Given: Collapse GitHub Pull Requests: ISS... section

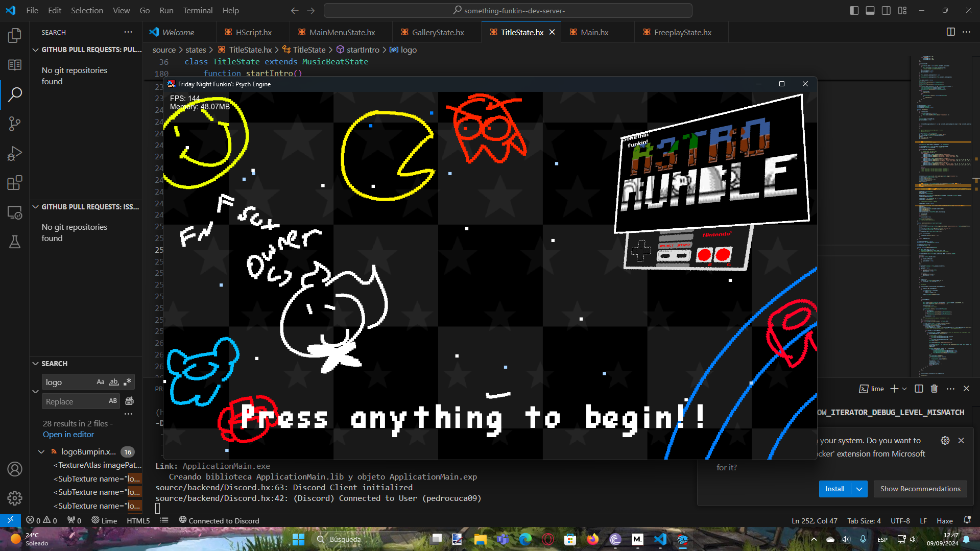Looking at the screenshot, I should [x=86, y=207].
